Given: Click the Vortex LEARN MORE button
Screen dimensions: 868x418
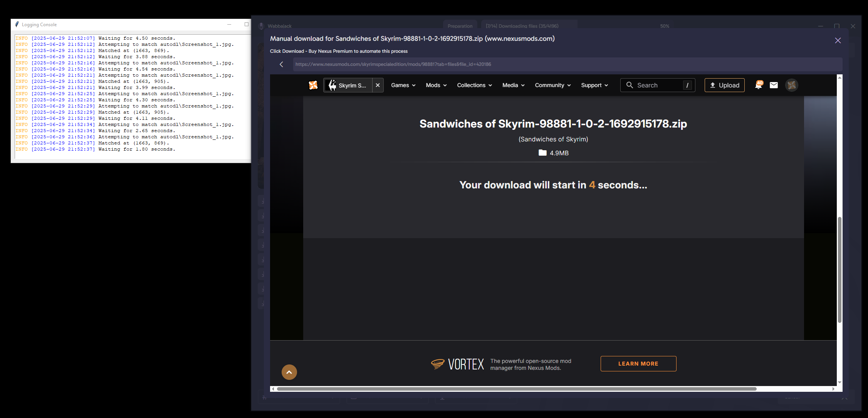Looking at the screenshot, I should (x=638, y=364).
